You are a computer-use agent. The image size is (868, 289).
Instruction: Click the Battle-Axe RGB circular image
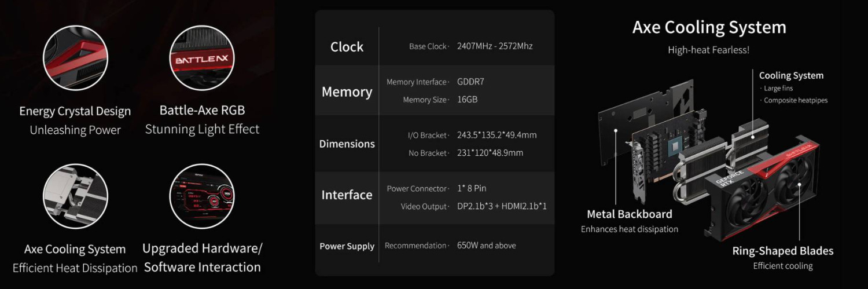pos(202,58)
